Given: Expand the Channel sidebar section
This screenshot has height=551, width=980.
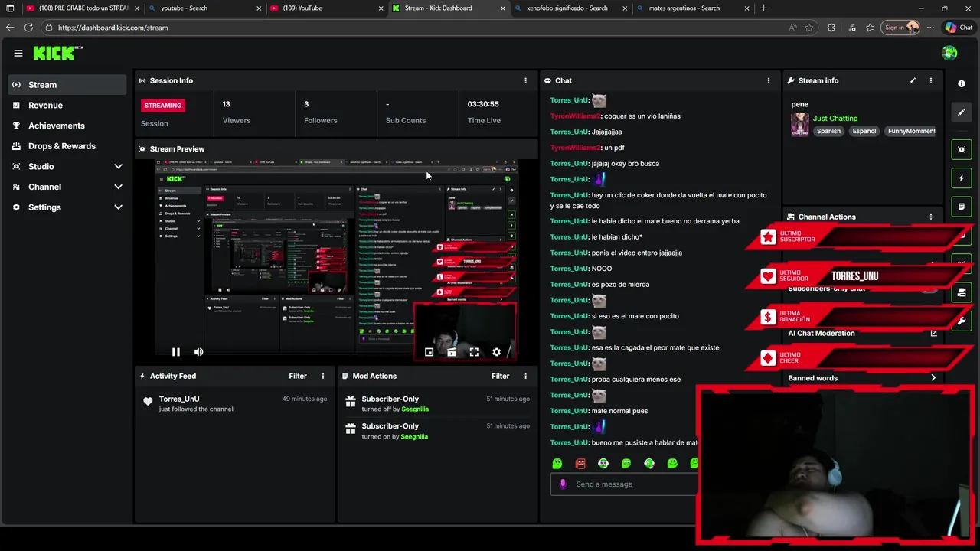Looking at the screenshot, I should point(118,187).
